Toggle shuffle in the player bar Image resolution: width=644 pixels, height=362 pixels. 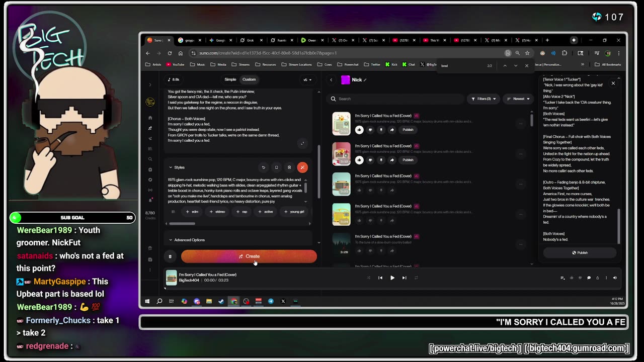(369, 278)
